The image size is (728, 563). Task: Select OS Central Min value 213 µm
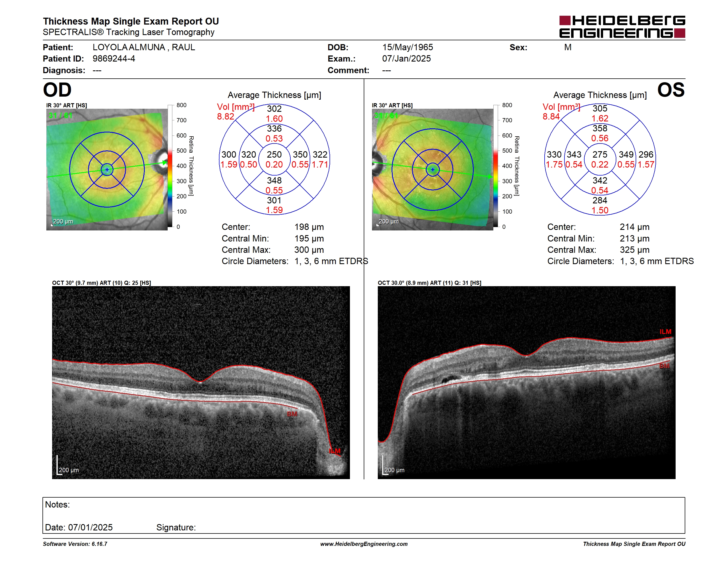point(635,238)
